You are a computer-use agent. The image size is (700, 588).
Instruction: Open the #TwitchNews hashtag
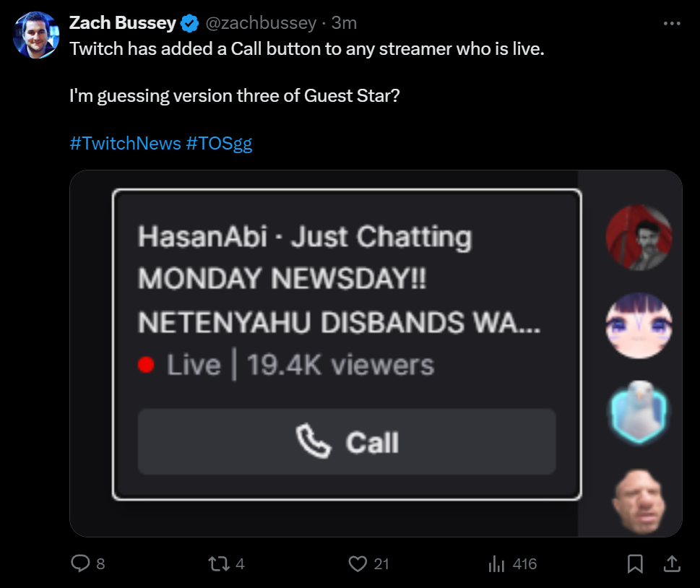126,143
